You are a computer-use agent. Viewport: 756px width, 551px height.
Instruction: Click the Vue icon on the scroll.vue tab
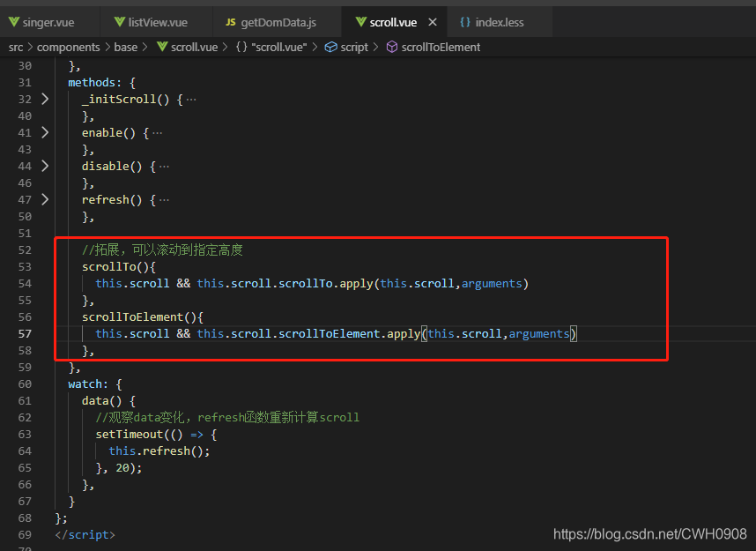360,22
